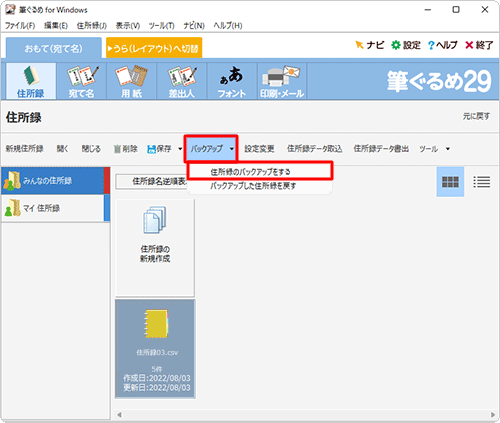Open the 印刷・メール print and mail tool
The height and width of the screenshot is (423, 500).
click(x=282, y=81)
